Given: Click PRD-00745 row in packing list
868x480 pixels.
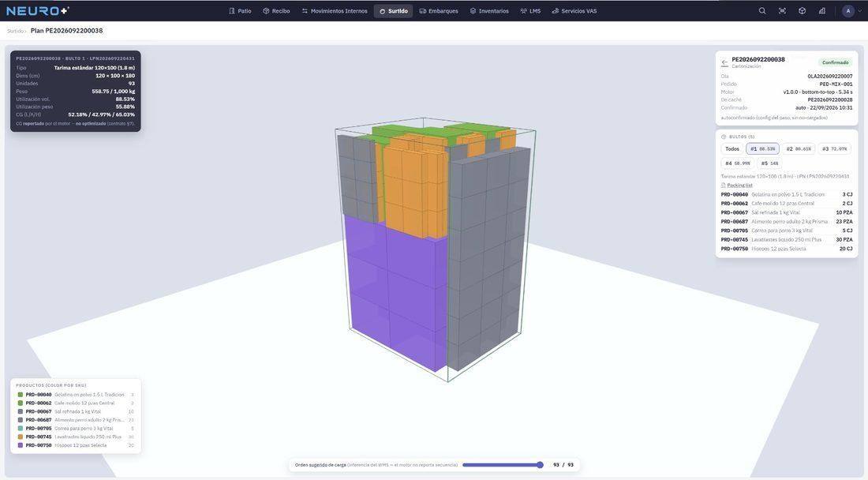Looking at the screenshot, I should (x=786, y=240).
